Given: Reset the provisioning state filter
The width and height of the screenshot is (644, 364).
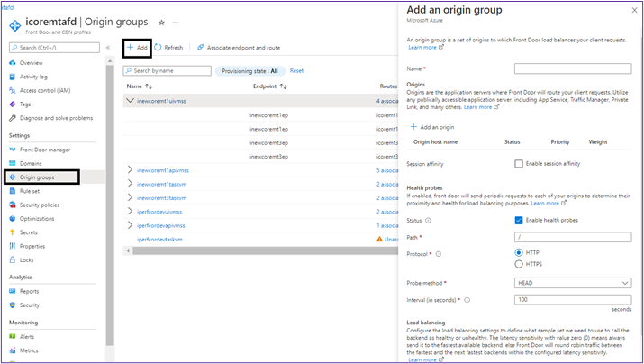Looking at the screenshot, I should [296, 70].
